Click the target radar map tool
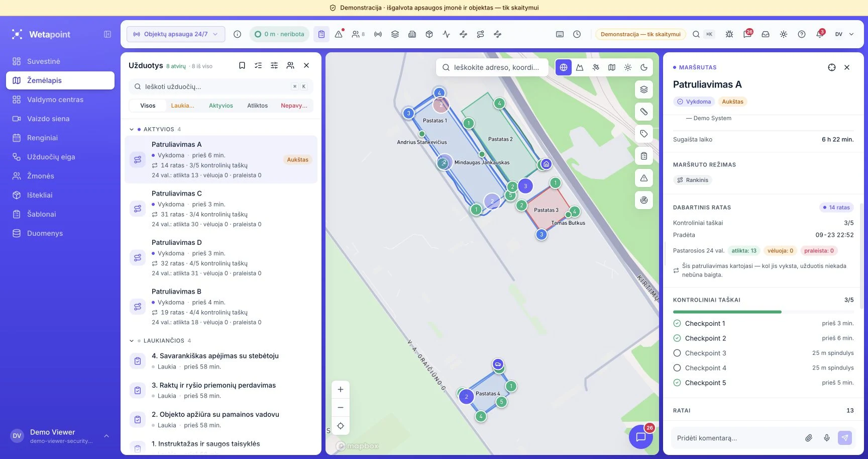The width and height of the screenshot is (868, 459). pyautogui.click(x=644, y=200)
